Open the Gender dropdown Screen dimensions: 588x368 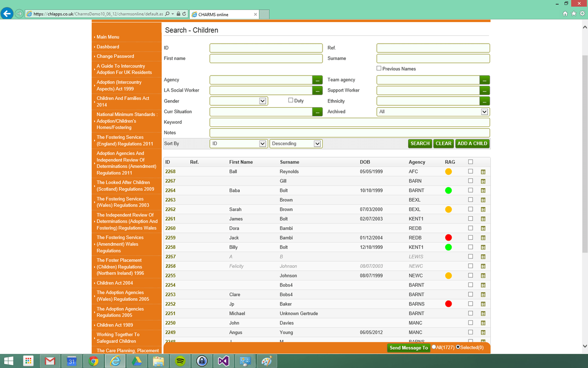pos(239,101)
